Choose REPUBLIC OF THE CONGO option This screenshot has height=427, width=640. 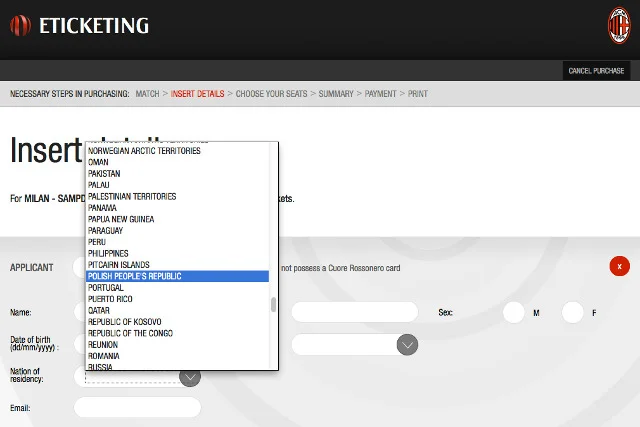[x=178, y=334]
